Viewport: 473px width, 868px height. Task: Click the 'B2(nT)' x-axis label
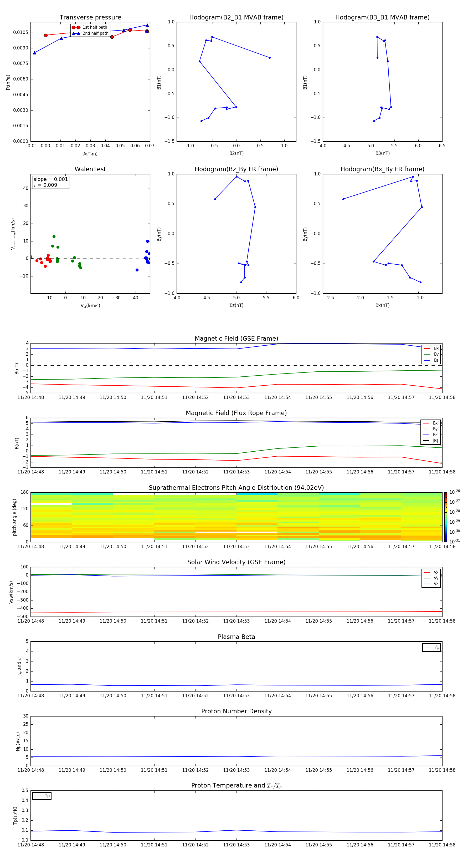[236, 153]
